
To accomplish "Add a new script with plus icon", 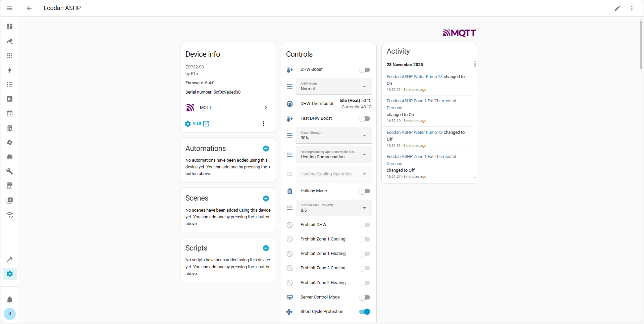I will click(266, 248).
